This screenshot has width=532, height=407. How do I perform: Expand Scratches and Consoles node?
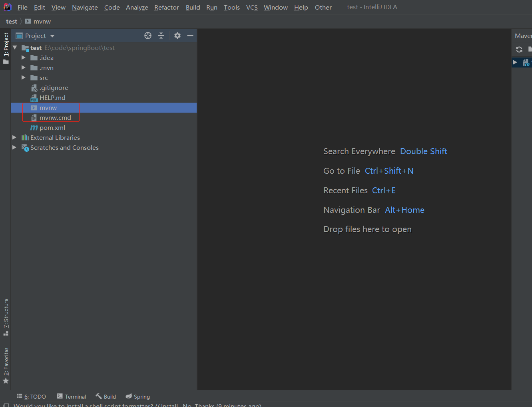tap(14, 147)
